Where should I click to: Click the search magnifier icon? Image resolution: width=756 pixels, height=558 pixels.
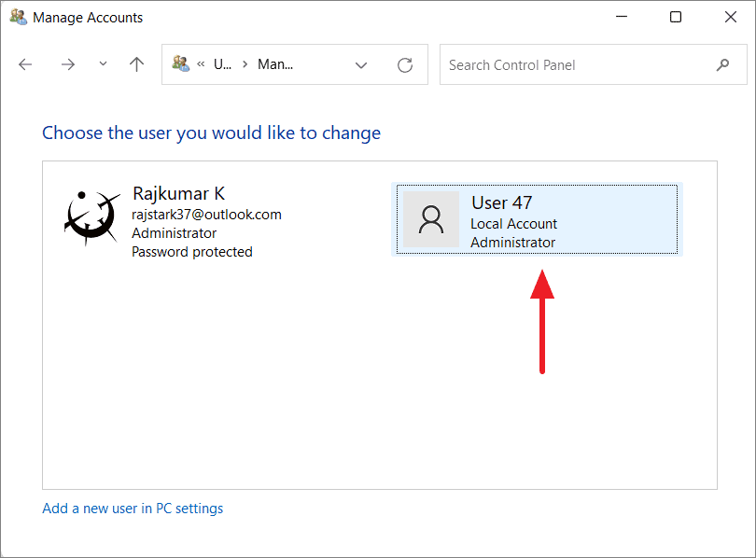(x=723, y=64)
